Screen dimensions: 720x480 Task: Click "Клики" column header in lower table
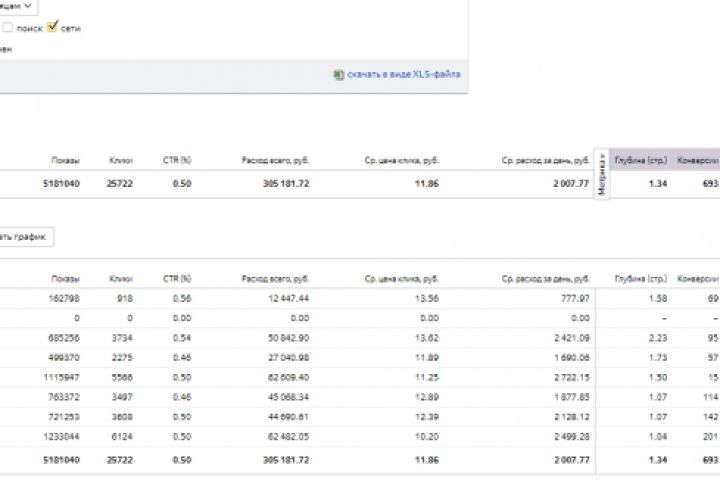point(122,277)
